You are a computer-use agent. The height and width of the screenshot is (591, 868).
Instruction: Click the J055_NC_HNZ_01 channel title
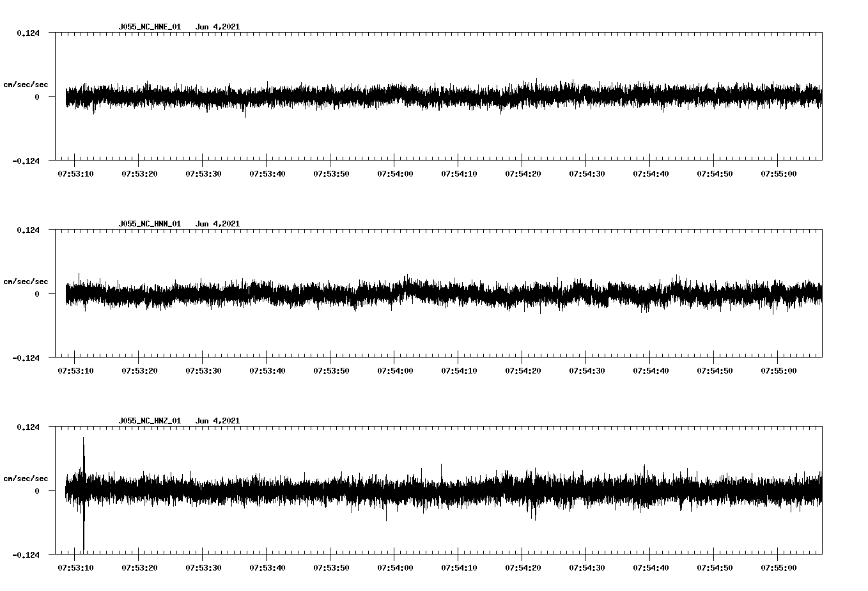tap(150, 421)
